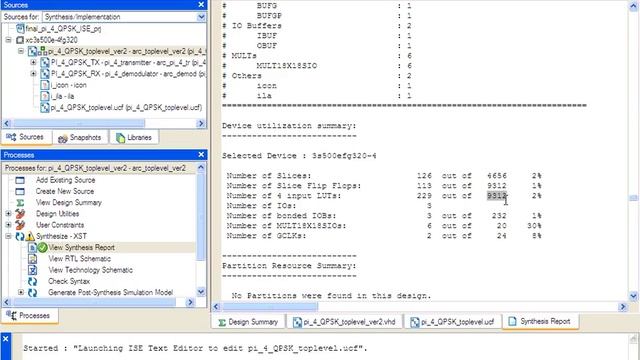Click the View Technology Schematic icon
This screenshot has width=640, height=360.
[x=32, y=270]
